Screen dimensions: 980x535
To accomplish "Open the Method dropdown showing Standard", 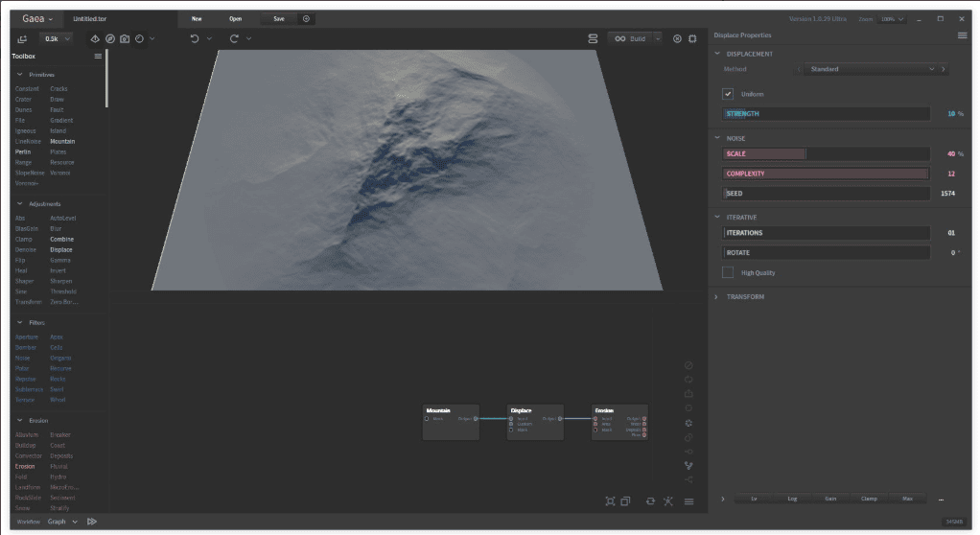I will coord(872,69).
